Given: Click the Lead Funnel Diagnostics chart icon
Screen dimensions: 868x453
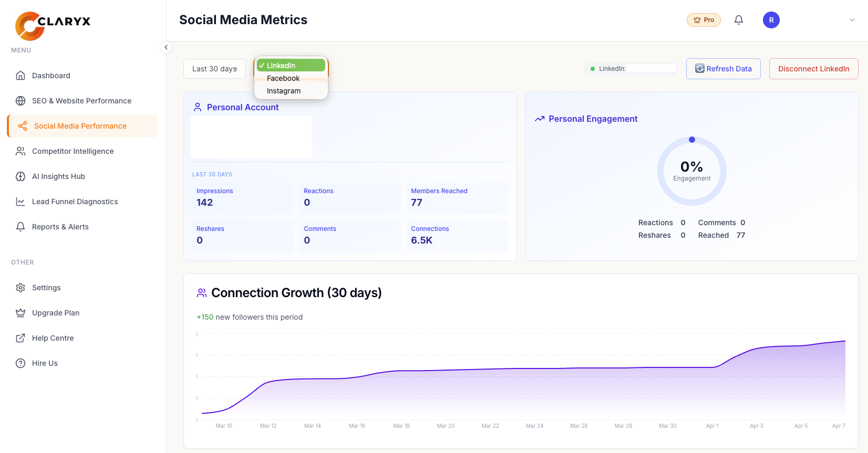Looking at the screenshot, I should click(x=20, y=202).
